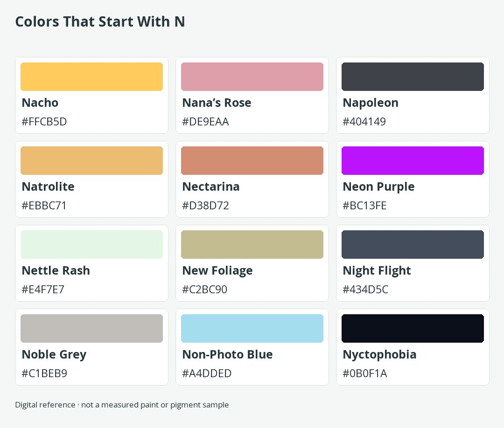The width and height of the screenshot is (504, 428).
Task: Click the Noble Grey name label
Action: 54,355
